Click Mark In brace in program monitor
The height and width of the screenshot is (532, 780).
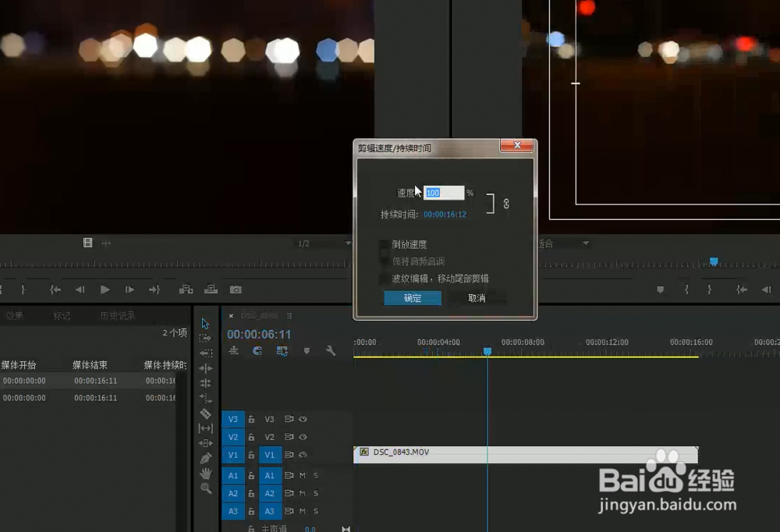(x=686, y=289)
